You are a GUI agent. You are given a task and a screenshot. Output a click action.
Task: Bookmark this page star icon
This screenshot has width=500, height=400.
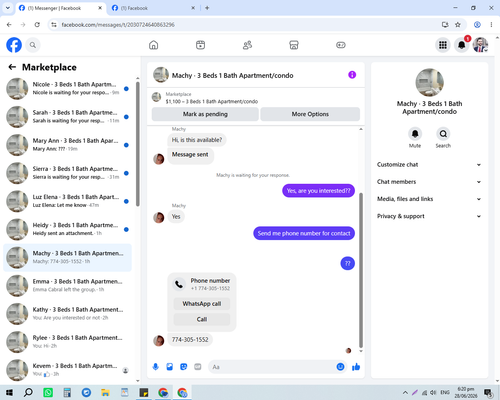coord(458,25)
